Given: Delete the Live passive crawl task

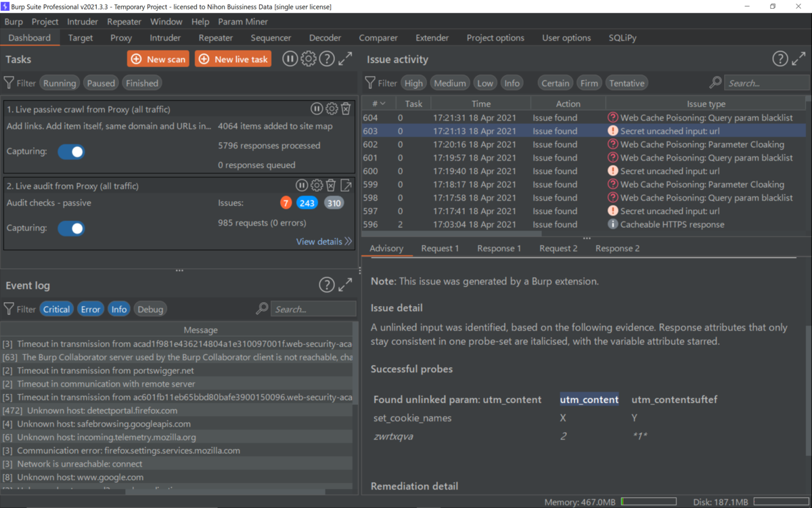Looking at the screenshot, I should tap(346, 108).
